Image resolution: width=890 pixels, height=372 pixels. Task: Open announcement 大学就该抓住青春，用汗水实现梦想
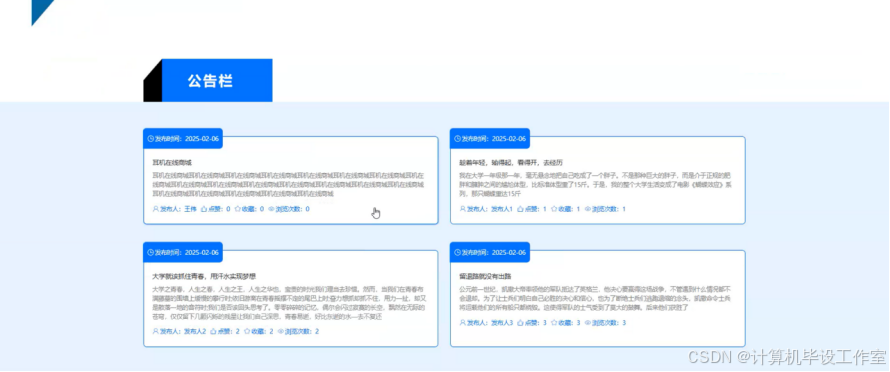click(204, 277)
